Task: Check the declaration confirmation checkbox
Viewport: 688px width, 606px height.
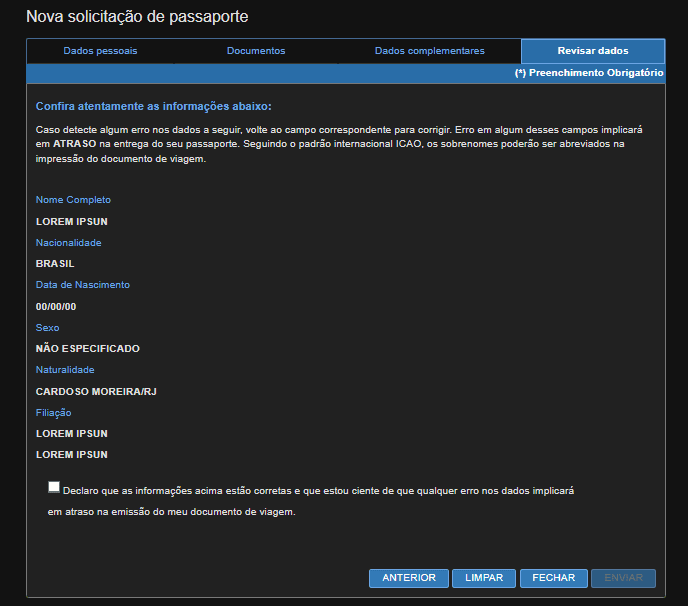Action: tap(53, 487)
